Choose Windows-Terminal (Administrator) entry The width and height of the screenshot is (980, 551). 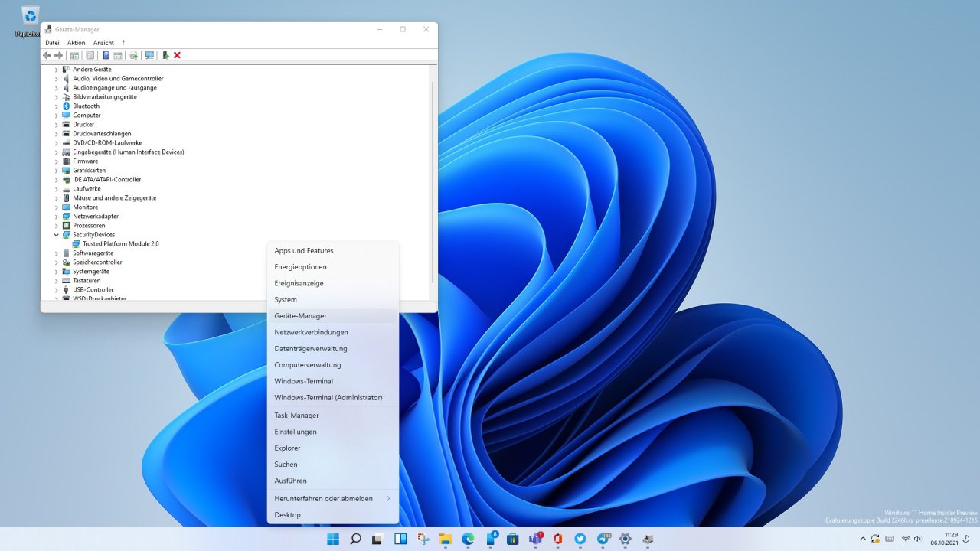coord(333,398)
